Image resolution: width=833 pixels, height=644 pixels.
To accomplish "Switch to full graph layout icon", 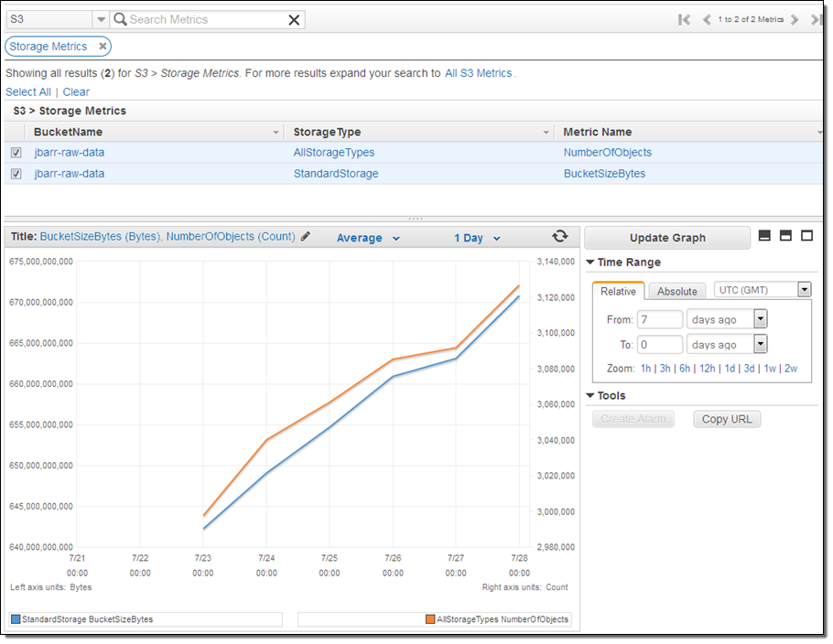I will 806,236.
